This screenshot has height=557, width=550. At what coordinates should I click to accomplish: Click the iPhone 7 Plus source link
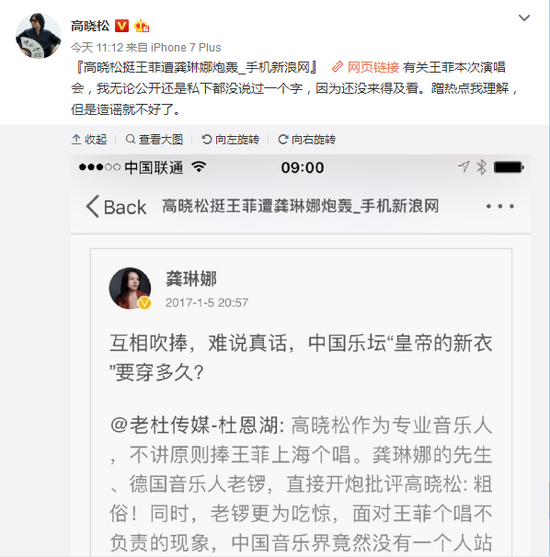[186, 47]
